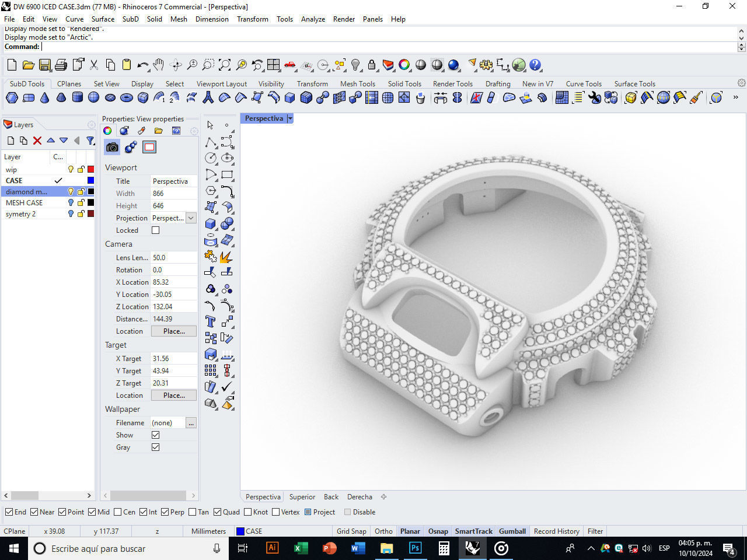
Task: Toggle visibility bulb of wip layer
Action: (71, 169)
